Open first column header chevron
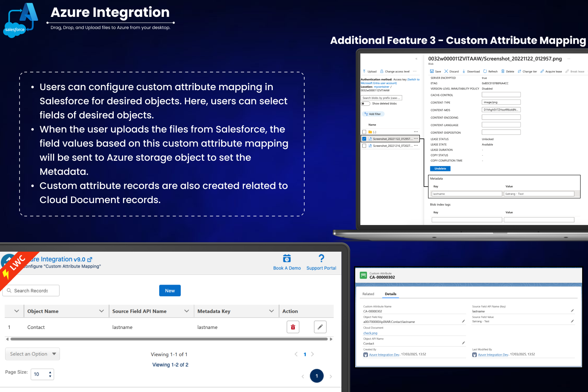588x392 pixels. point(16,311)
